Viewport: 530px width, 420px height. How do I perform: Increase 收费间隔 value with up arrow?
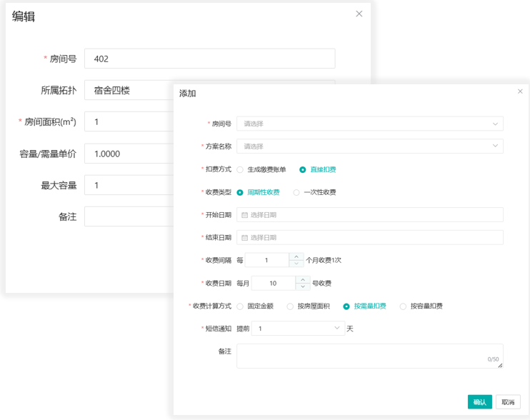[296, 257]
